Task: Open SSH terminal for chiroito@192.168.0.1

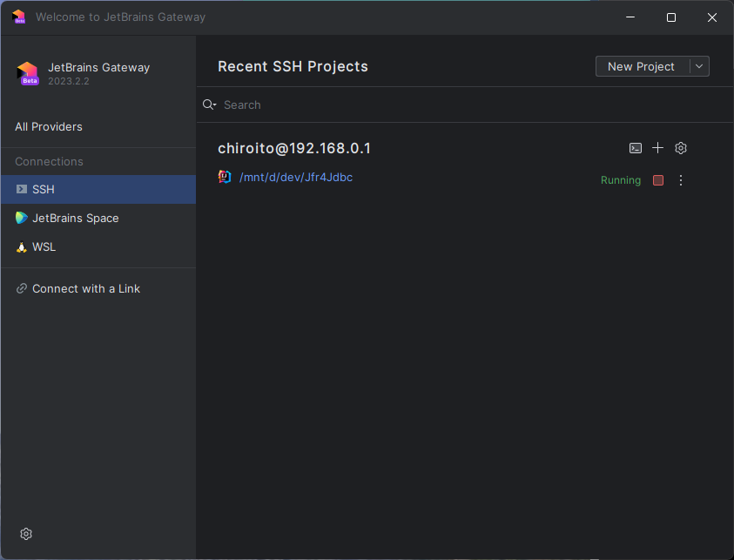Action: click(x=636, y=148)
